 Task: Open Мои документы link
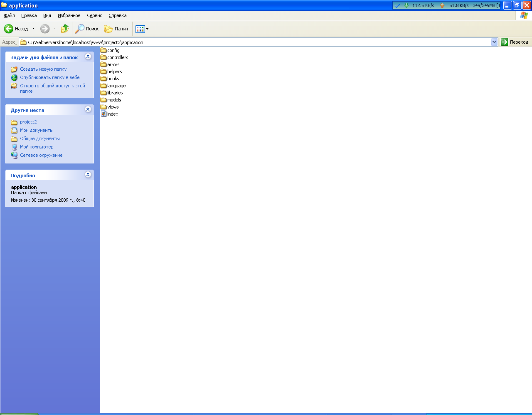point(37,130)
